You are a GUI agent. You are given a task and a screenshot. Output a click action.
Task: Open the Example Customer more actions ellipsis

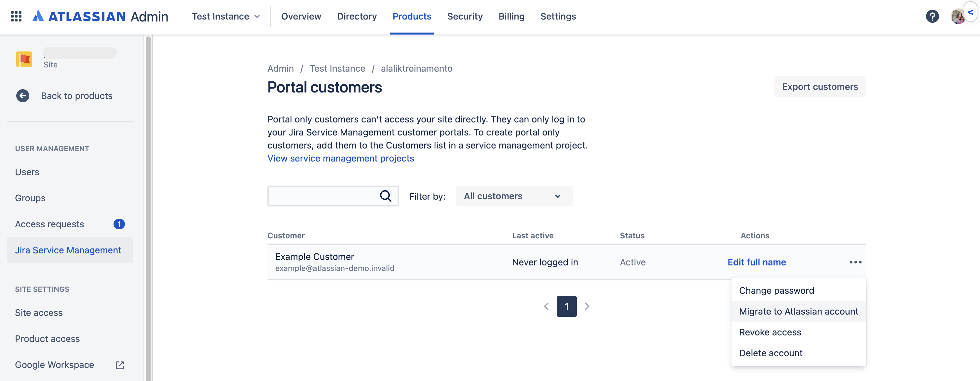pyautogui.click(x=855, y=262)
